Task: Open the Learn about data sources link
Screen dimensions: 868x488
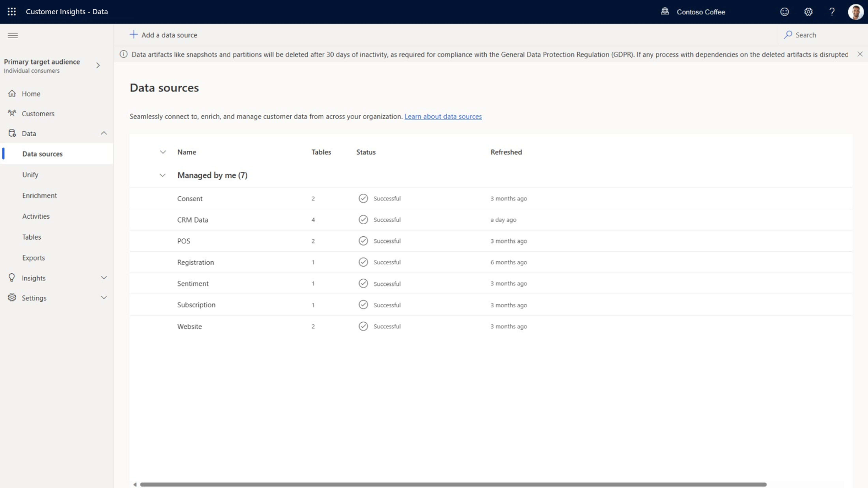Action: coord(443,116)
